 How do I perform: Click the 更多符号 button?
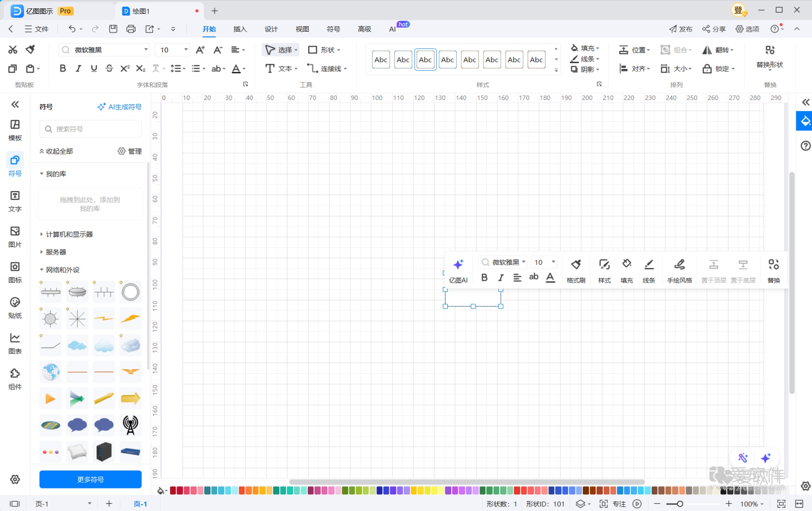click(x=90, y=479)
